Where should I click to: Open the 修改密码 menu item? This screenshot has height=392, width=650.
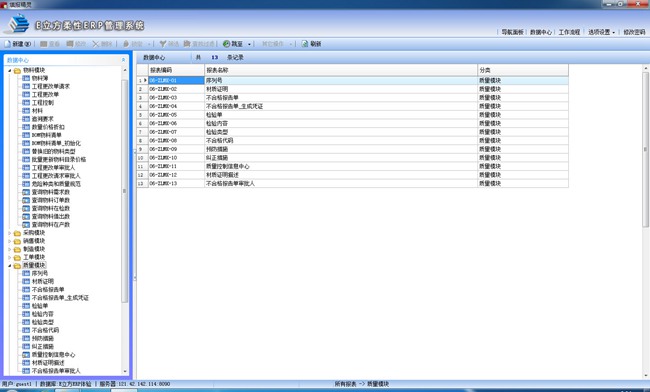coord(634,32)
